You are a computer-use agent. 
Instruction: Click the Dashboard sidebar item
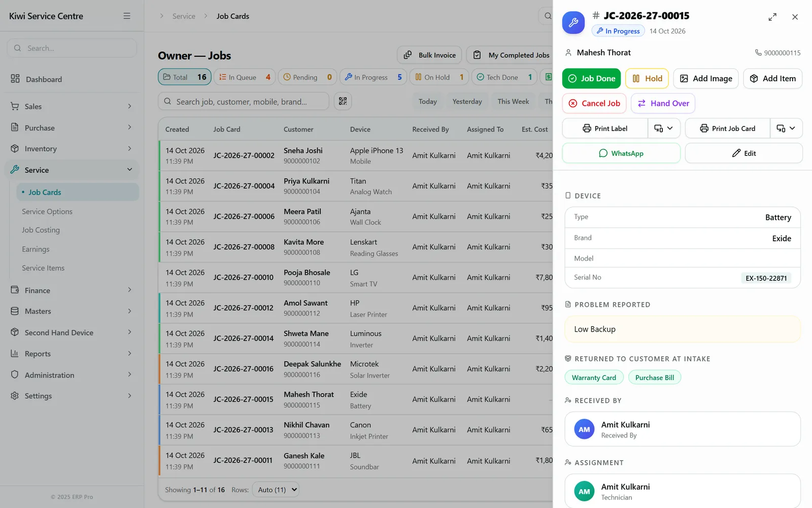tap(72, 79)
